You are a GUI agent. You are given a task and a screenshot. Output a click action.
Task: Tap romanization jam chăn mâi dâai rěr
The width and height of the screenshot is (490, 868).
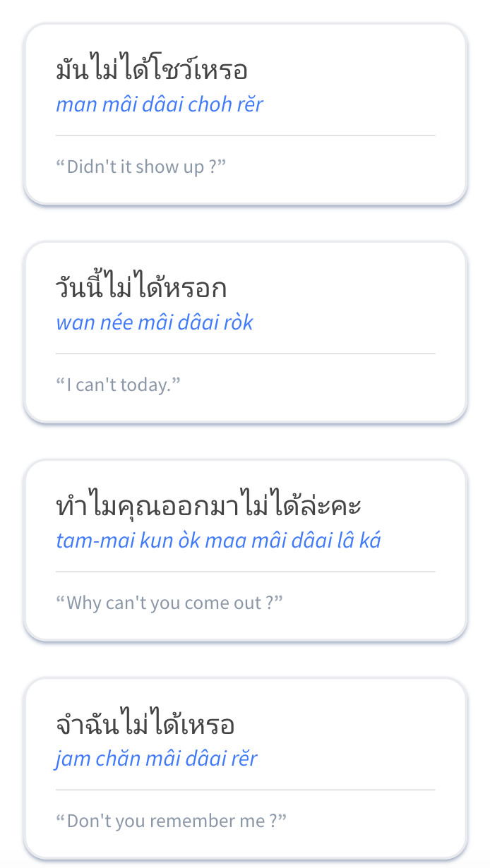point(157,759)
